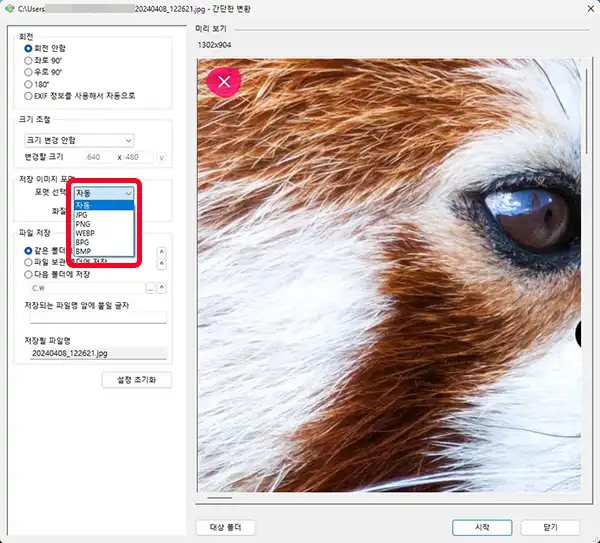Click the app icon in the title bar
This screenshot has width=600, height=543.
pyautogui.click(x=10, y=8)
